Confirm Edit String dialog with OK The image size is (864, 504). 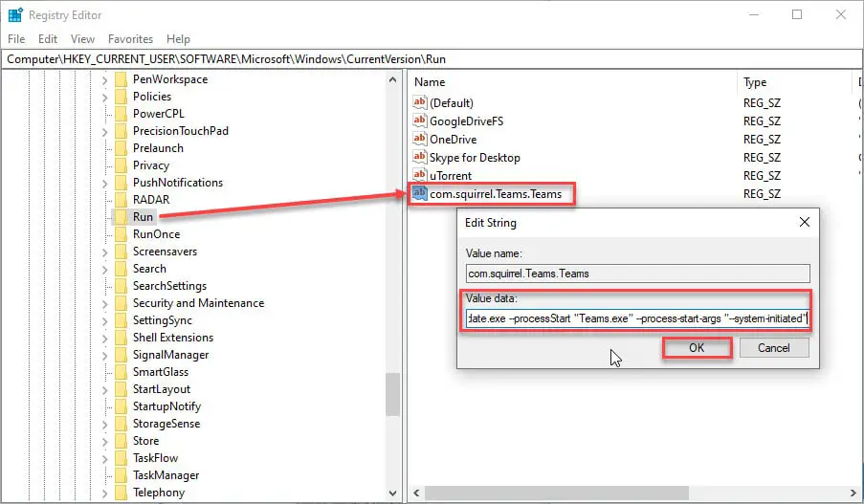[x=697, y=347]
